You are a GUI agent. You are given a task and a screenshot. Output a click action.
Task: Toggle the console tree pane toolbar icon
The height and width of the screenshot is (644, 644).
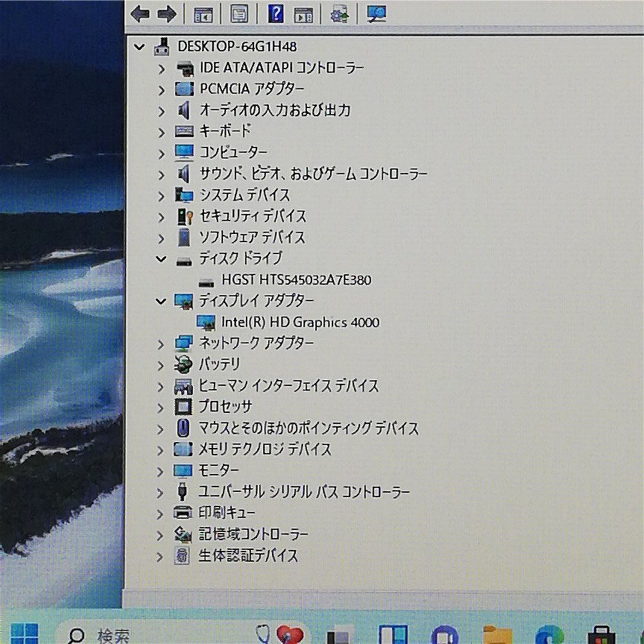click(x=204, y=15)
